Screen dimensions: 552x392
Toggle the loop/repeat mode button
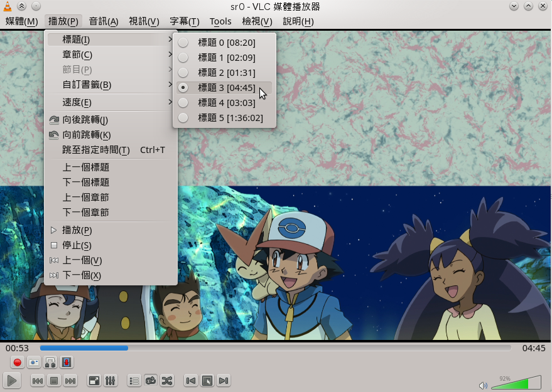point(151,381)
